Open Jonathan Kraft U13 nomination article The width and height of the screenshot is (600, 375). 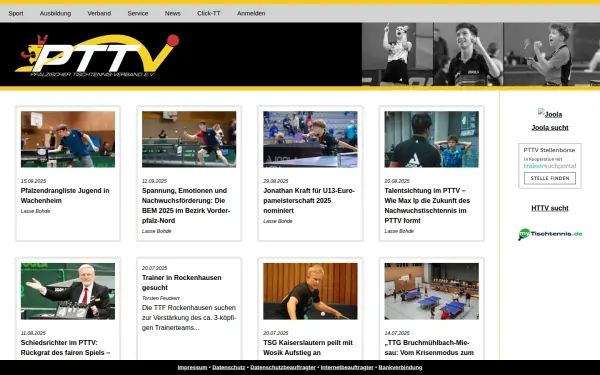pos(309,201)
